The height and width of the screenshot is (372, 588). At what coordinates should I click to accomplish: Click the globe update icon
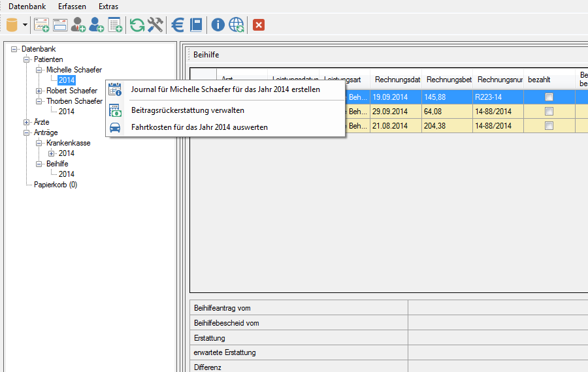[237, 25]
